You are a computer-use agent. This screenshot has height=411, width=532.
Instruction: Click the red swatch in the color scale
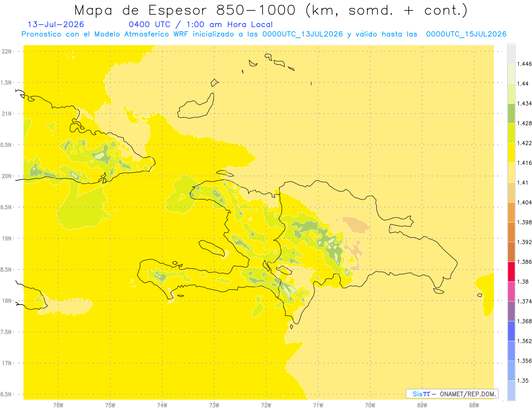(x=511, y=272)
